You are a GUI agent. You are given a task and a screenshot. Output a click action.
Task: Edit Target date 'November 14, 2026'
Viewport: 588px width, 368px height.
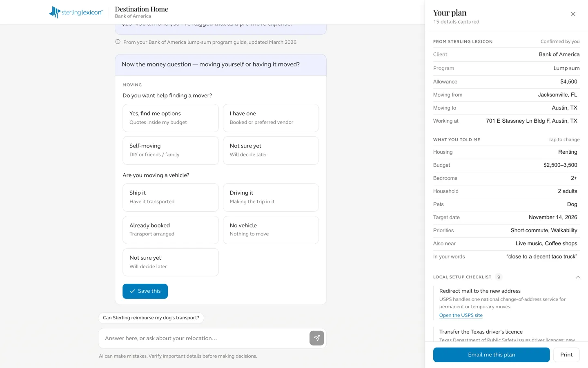click(553, 218)
